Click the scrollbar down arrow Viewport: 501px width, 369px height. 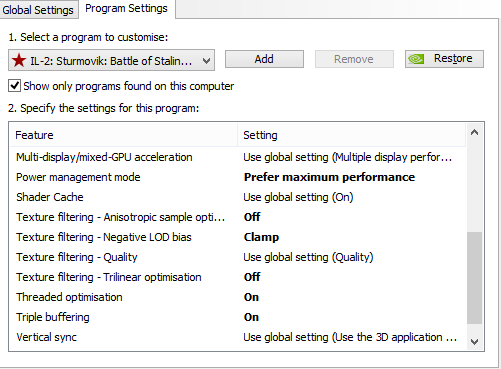point(474,341)
